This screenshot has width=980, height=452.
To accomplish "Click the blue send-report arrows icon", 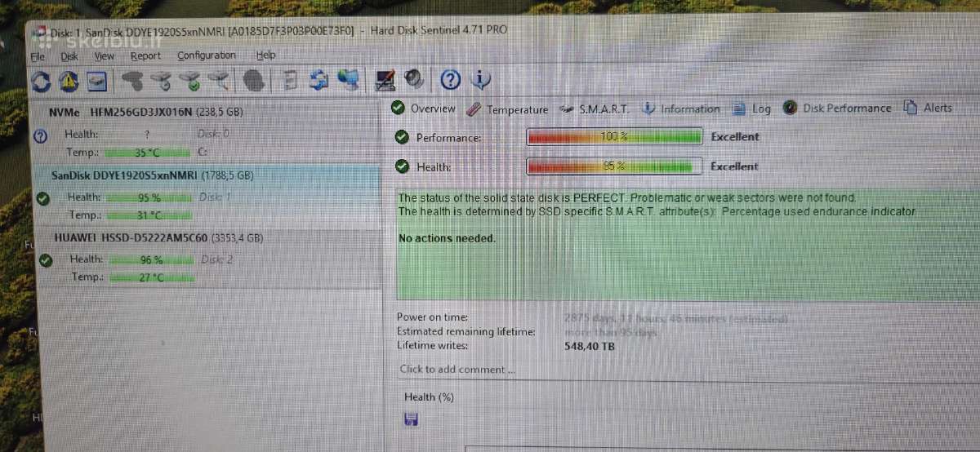I will [x=318, y=80].
